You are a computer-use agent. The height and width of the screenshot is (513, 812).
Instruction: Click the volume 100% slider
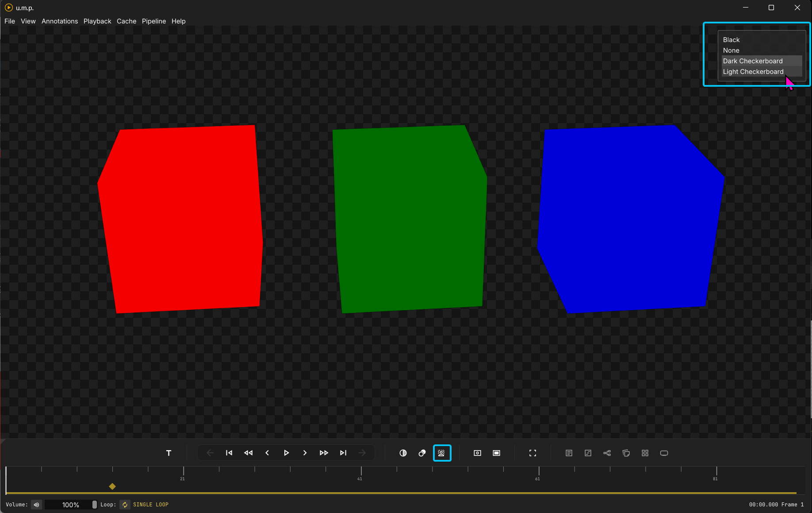pos(71,505)
